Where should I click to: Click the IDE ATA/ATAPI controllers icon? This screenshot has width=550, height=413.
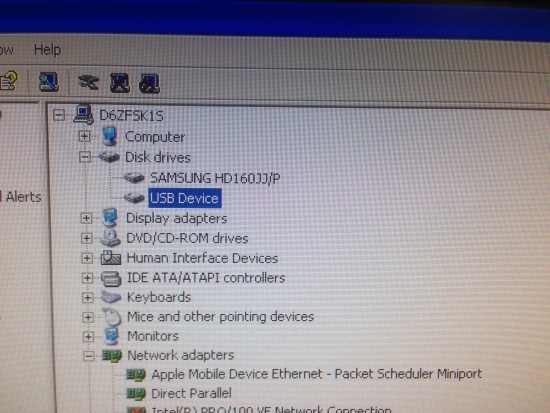111,279
